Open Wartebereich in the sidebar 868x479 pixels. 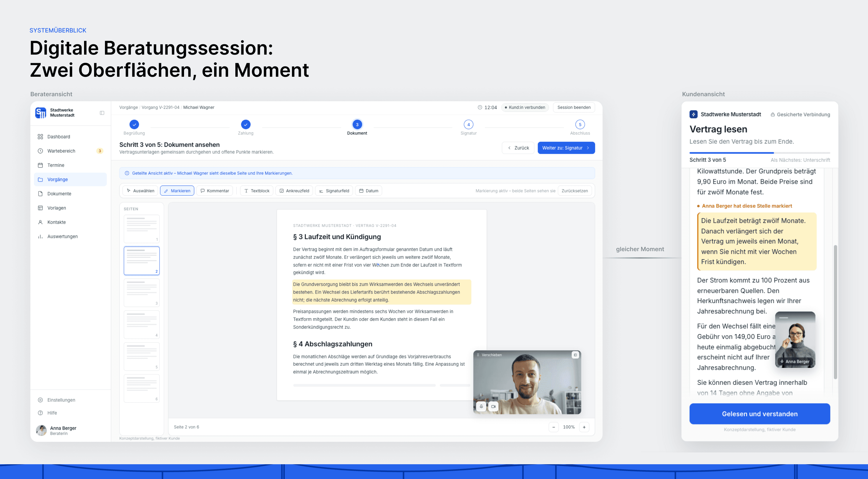click(70, 151)
